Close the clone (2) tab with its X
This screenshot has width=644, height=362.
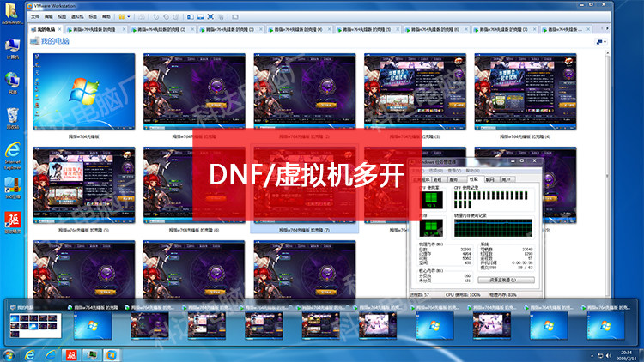point(192,29)
